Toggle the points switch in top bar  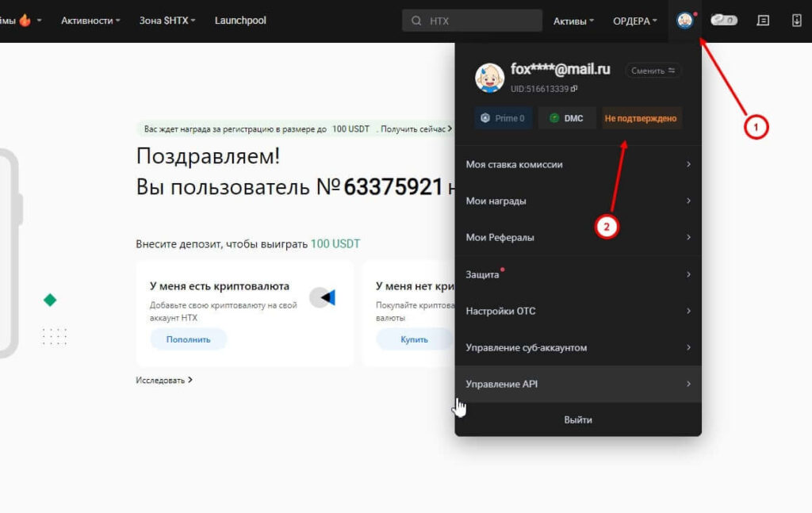click(723, 21)
